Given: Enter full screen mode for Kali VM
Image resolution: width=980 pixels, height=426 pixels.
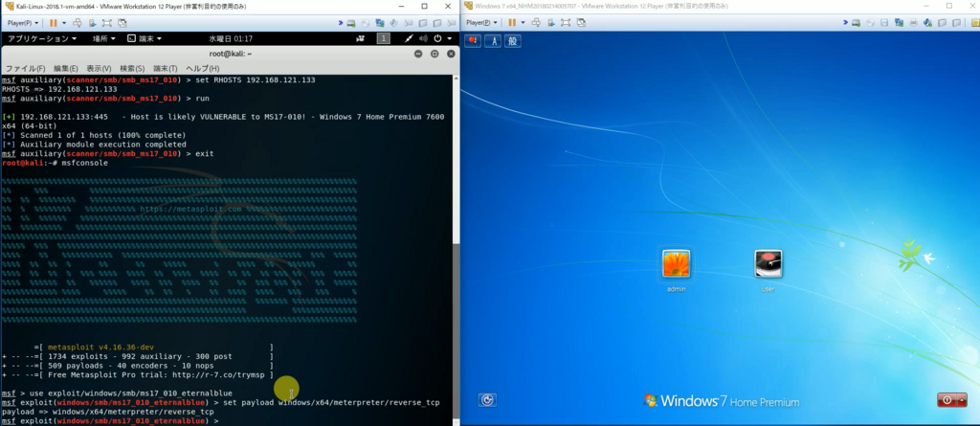Looking at the screenshot, I should (107, 23).
